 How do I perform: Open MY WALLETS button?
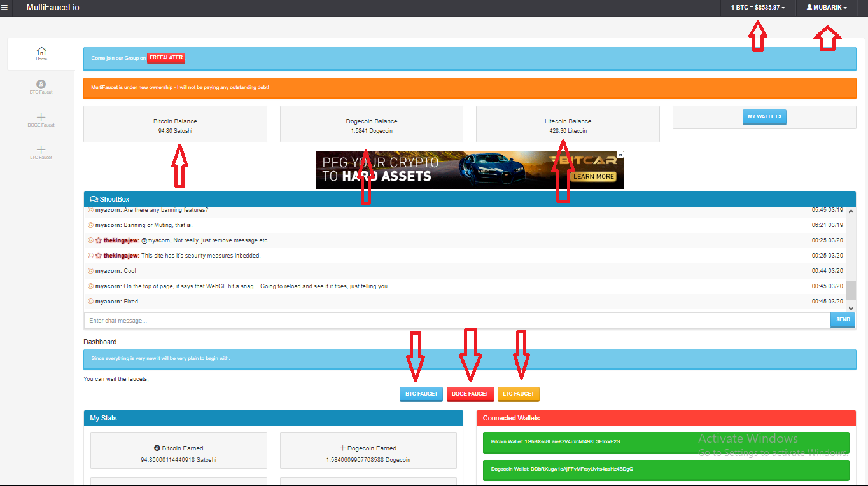(x=764, y=117)
